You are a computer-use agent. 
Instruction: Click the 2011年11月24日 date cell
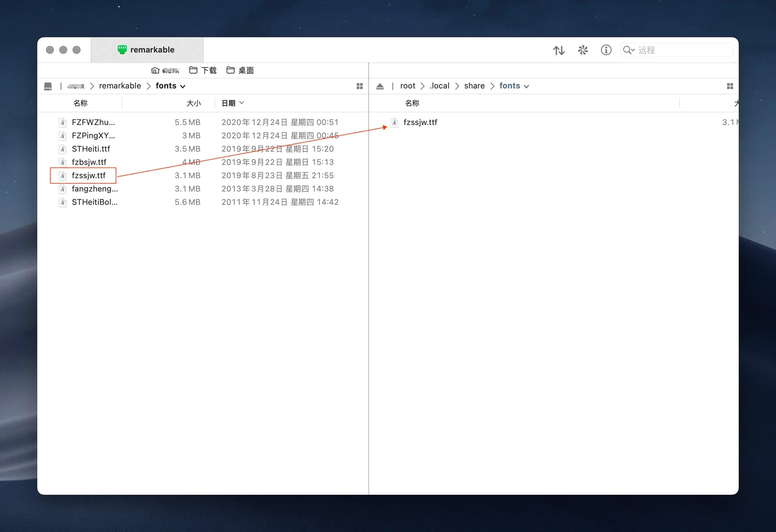click(x=280, y=202)
